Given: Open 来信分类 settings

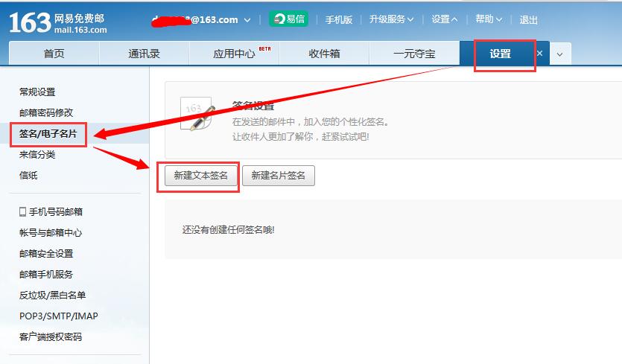Looking at the screenshot, I should 37,155.
